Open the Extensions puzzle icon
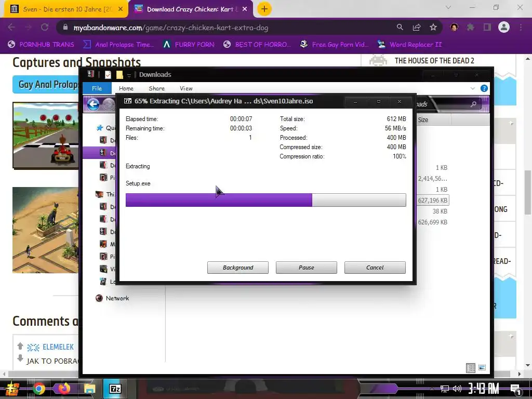 tap(471, 28)
